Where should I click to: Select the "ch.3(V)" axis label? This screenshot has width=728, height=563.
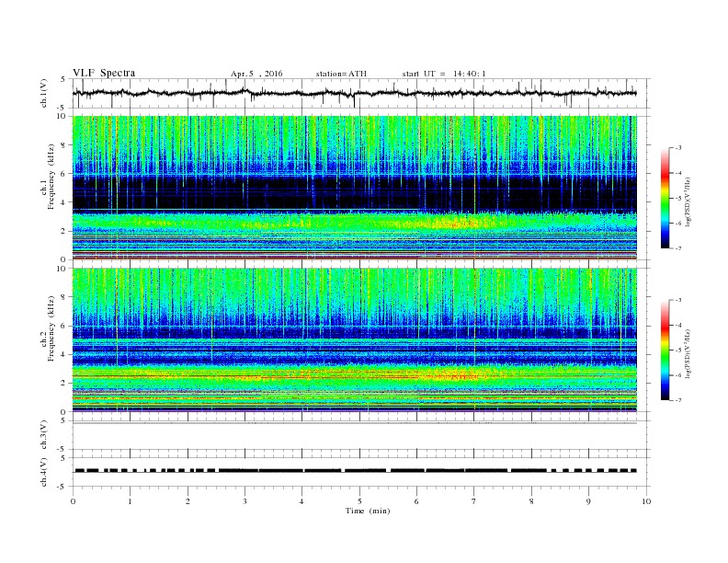44,435
